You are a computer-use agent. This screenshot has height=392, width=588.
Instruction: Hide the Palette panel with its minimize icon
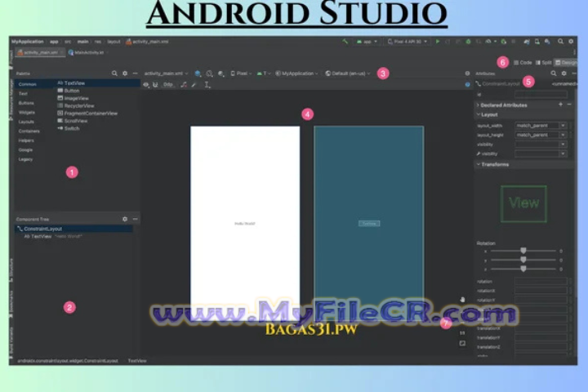click(x=135, y=73)
